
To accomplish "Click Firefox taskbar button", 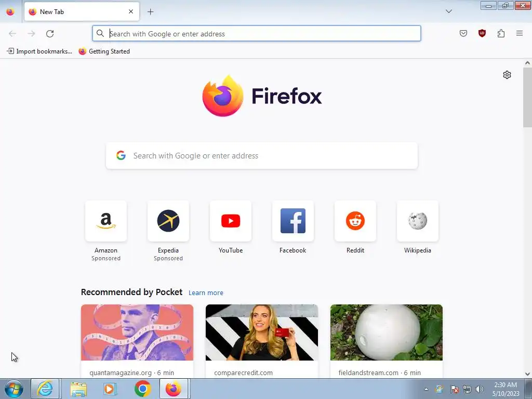I will 175,389.
